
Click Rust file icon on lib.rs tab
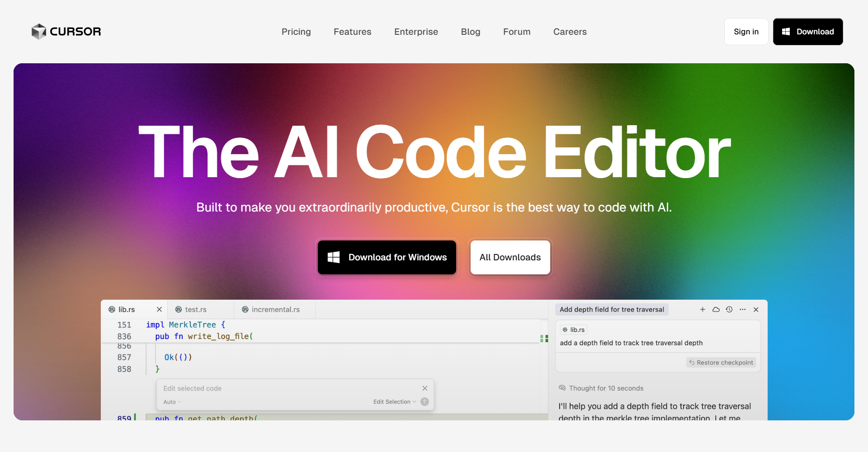click(112, 310)
